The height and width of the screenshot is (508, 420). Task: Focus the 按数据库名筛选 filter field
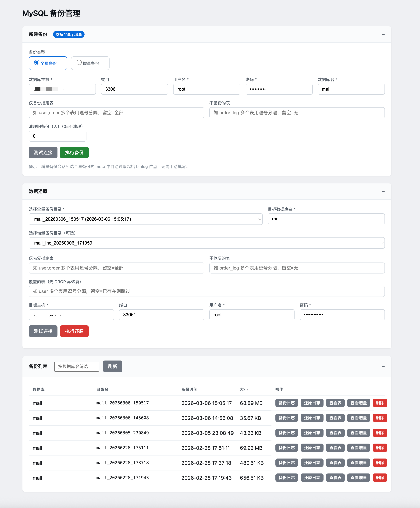76,367
